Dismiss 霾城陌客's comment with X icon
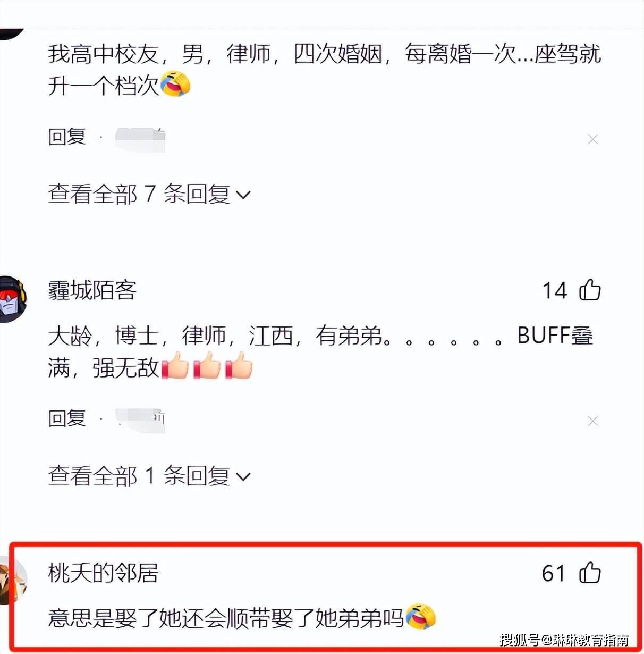 click(x=593, y=421)
